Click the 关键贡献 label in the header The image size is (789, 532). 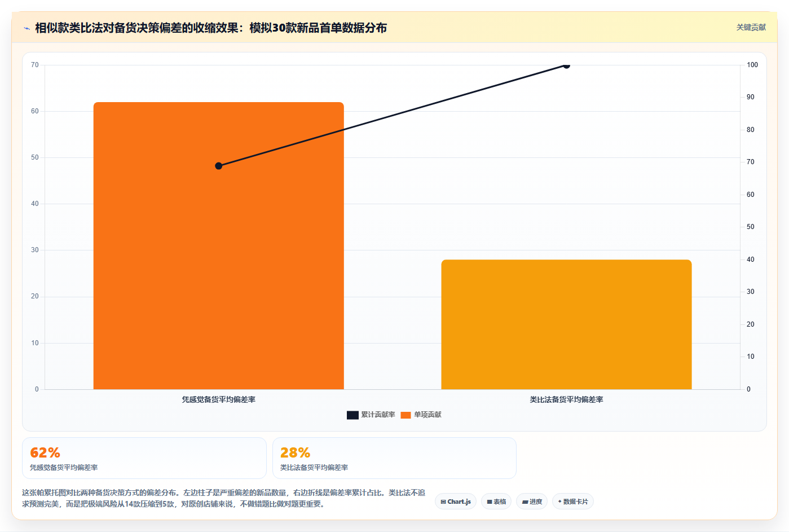pyautogui.click(x=751, y=27)
